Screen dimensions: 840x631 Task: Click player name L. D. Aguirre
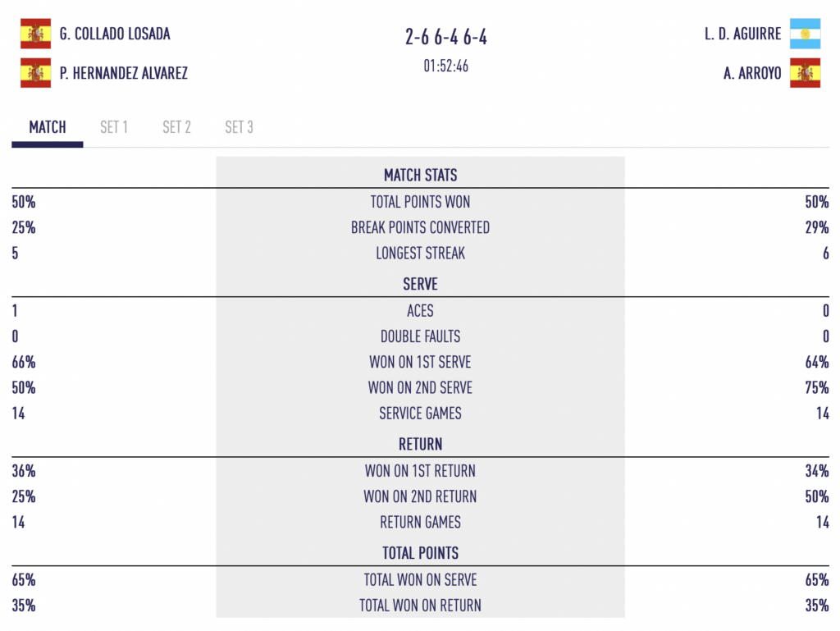[742, 34]
